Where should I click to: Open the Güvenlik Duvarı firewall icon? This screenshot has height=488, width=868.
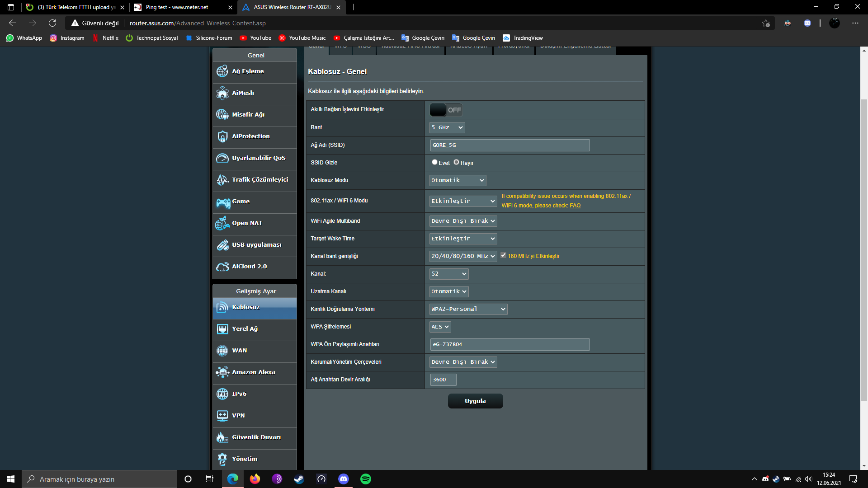(222, 437)
